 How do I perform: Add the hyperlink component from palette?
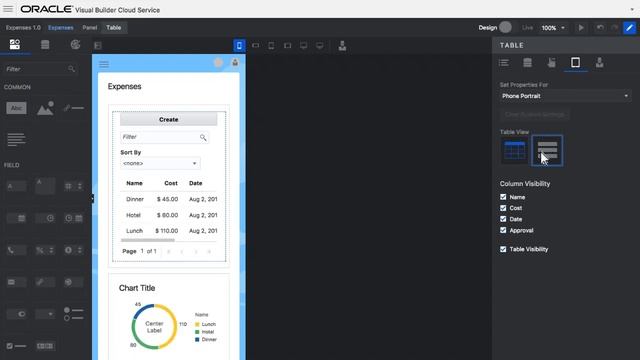click(73, 108)
